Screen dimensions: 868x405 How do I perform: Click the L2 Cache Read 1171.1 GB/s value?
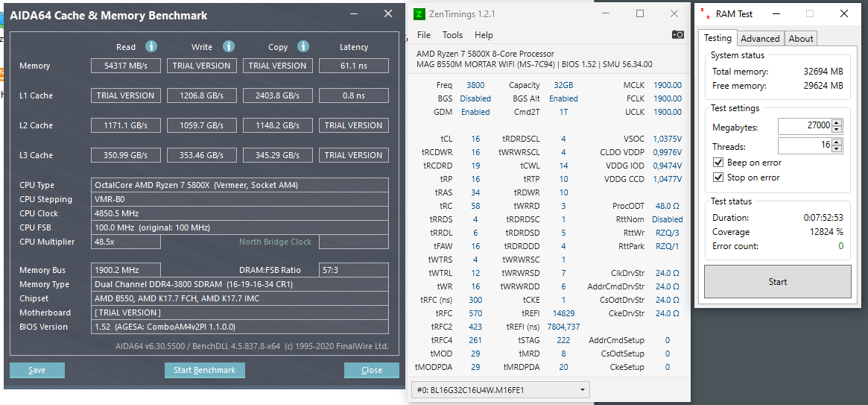pyautogui.click(x=126, y=125)
